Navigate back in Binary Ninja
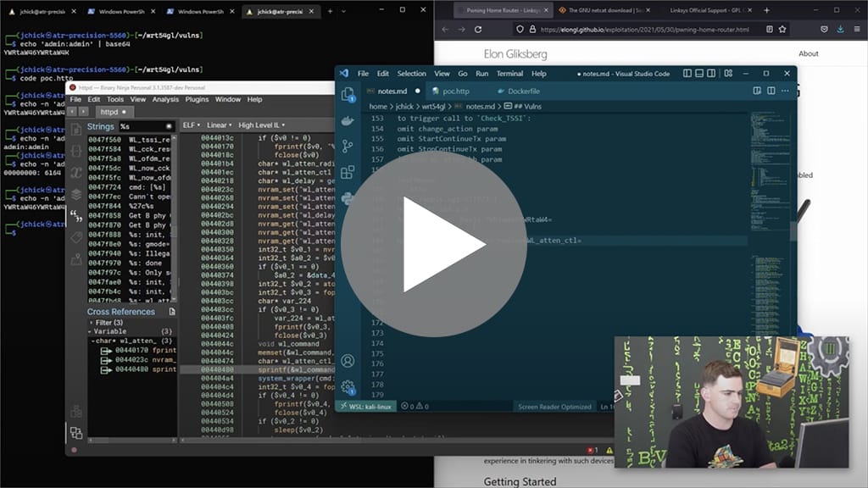This screenshot has width=868, height=488. click(x=72, y=112)
